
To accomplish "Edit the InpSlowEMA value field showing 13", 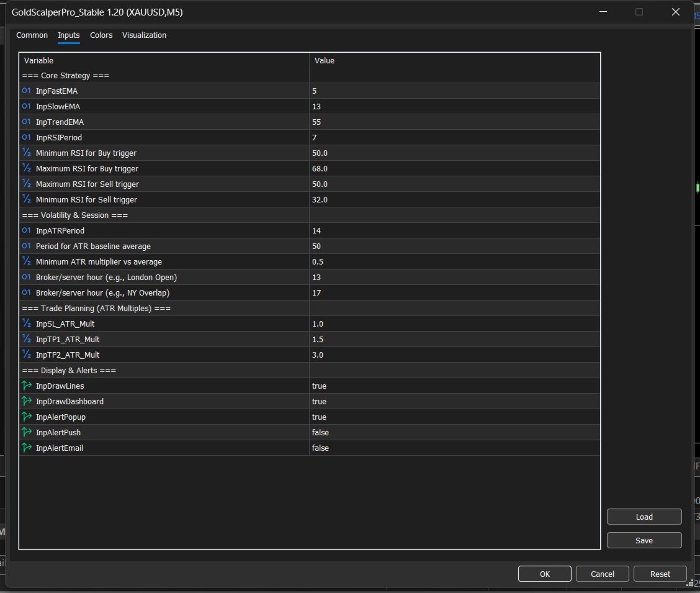I will tap(454, 106).
